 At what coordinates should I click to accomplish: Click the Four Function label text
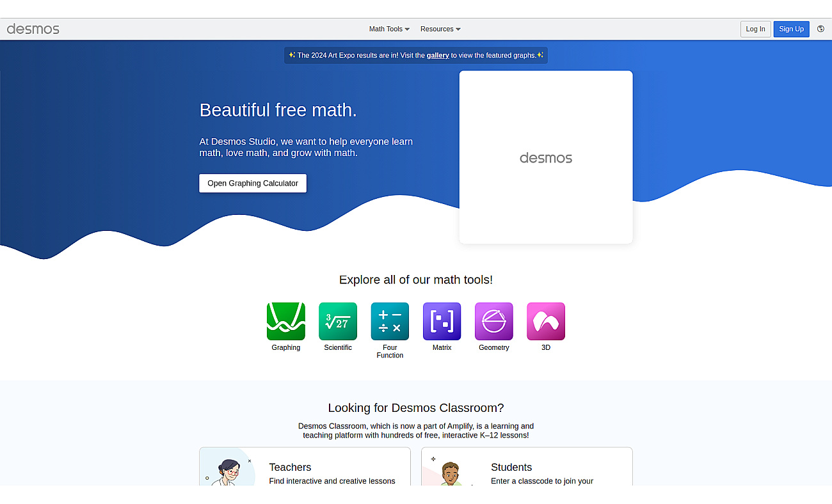click(x=390, y=352)
